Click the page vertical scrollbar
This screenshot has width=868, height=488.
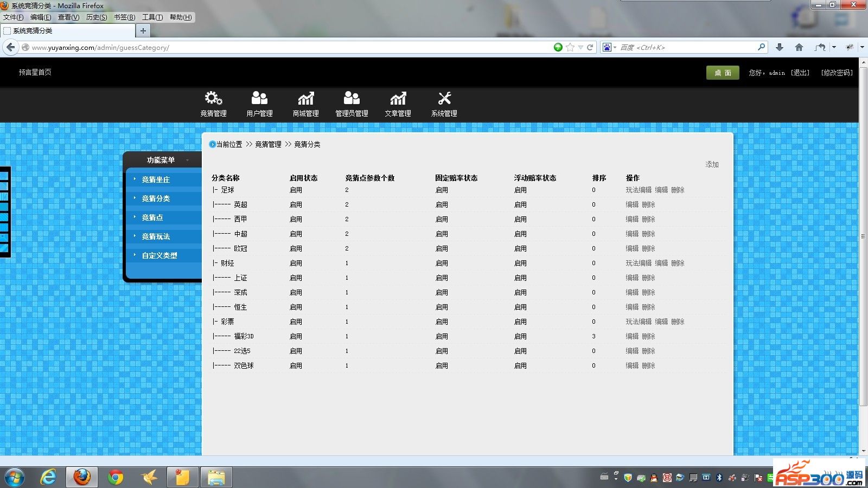(x=863, y=236)
